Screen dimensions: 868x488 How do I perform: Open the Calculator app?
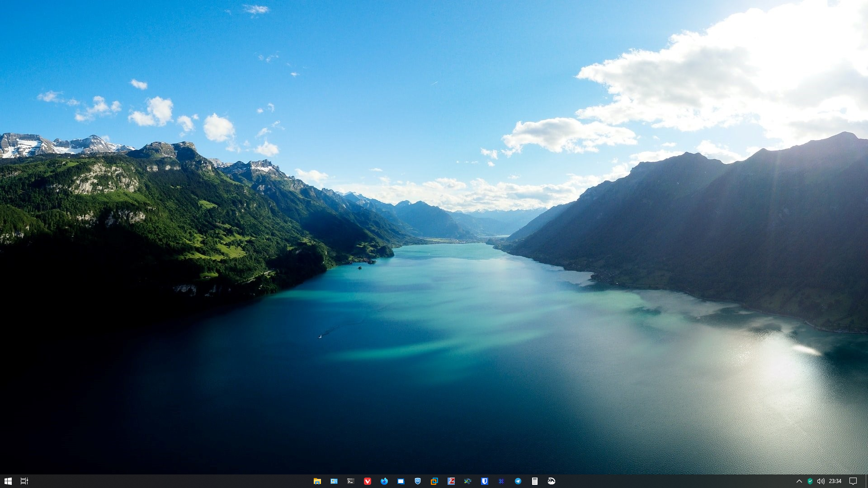[535, 481]
